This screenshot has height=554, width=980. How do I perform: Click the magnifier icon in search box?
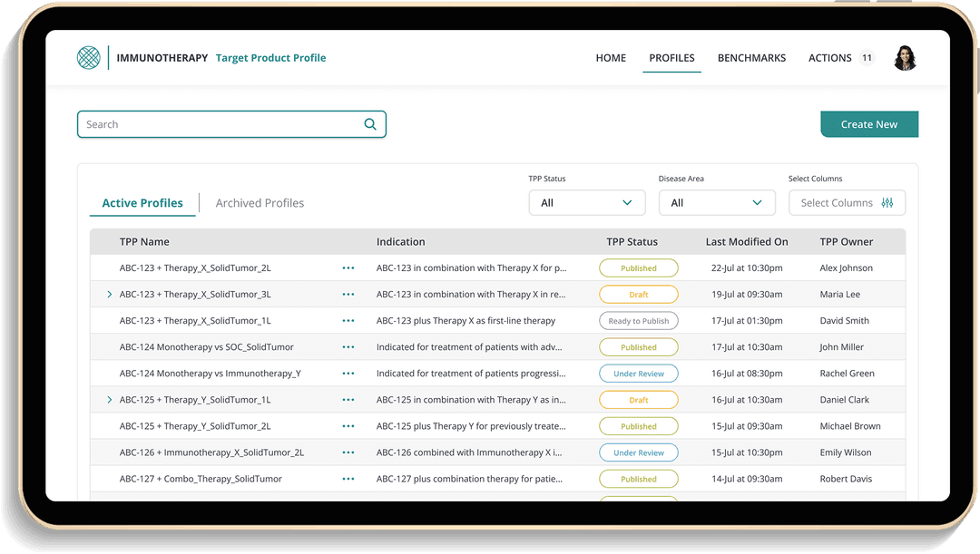pyautogui.click(x=370, y=125)
